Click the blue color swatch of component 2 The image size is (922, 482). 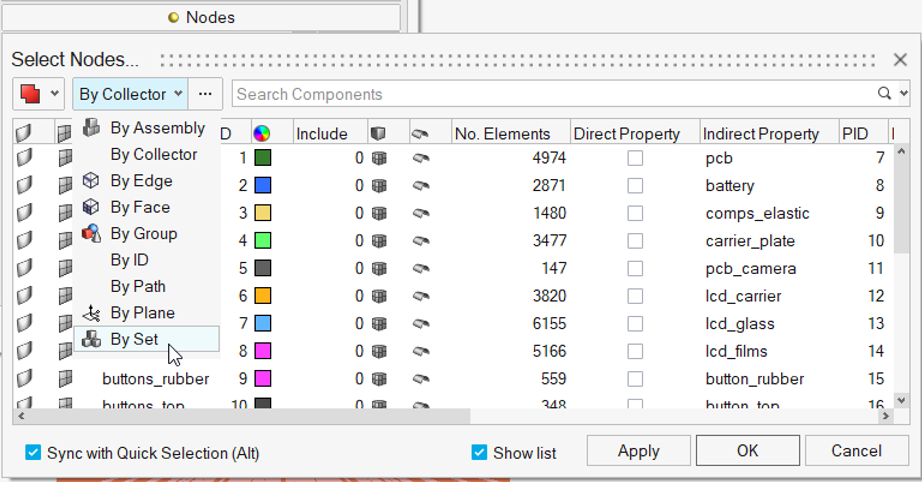[263, 185]
